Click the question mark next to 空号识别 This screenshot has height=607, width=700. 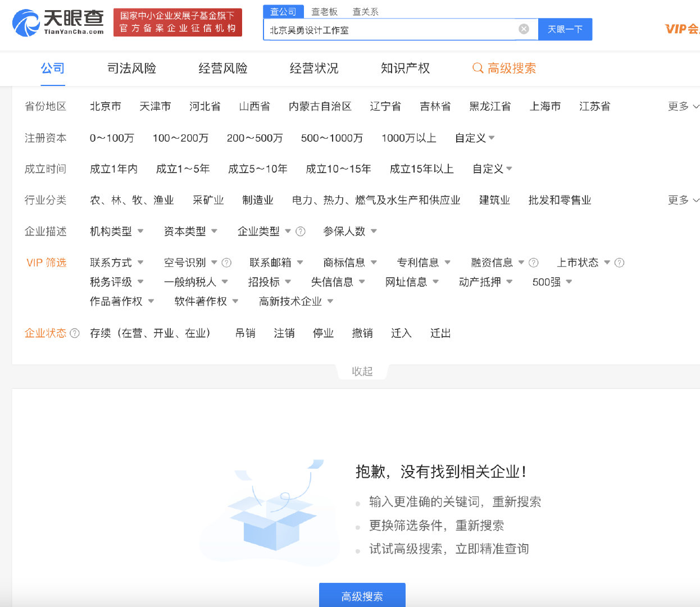pyautogui.click(x=226, y=262)
